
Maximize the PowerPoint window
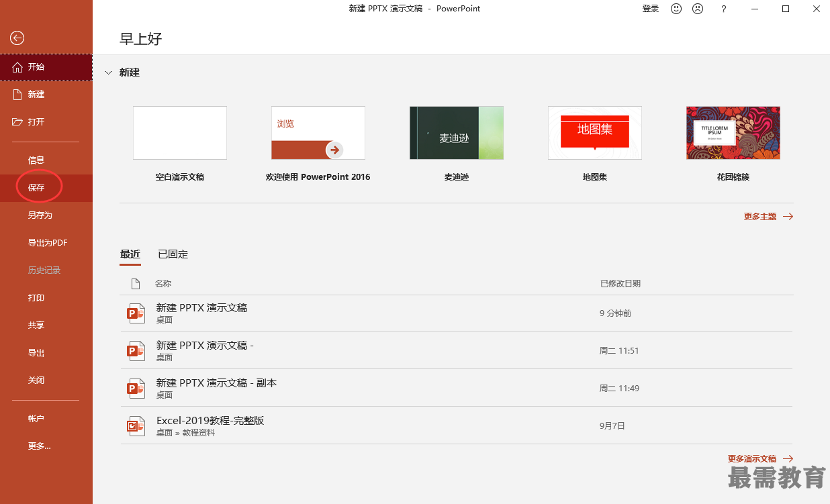click(x=786, y=9)
